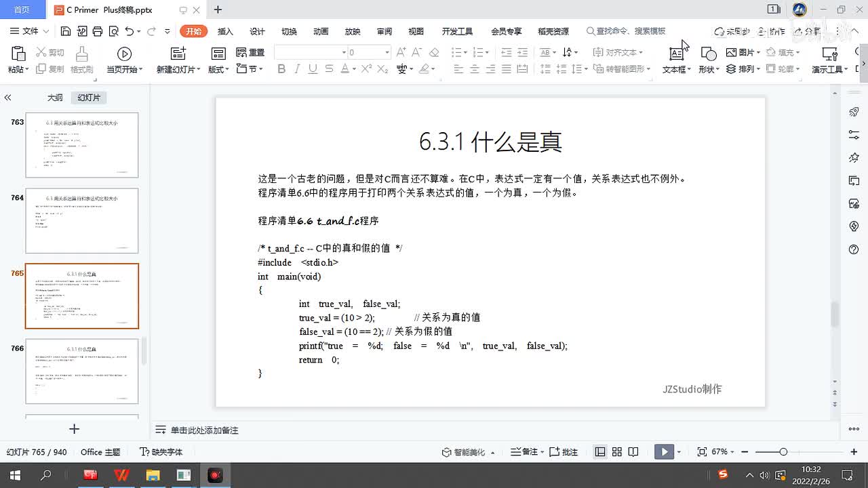Center align text

474,69
